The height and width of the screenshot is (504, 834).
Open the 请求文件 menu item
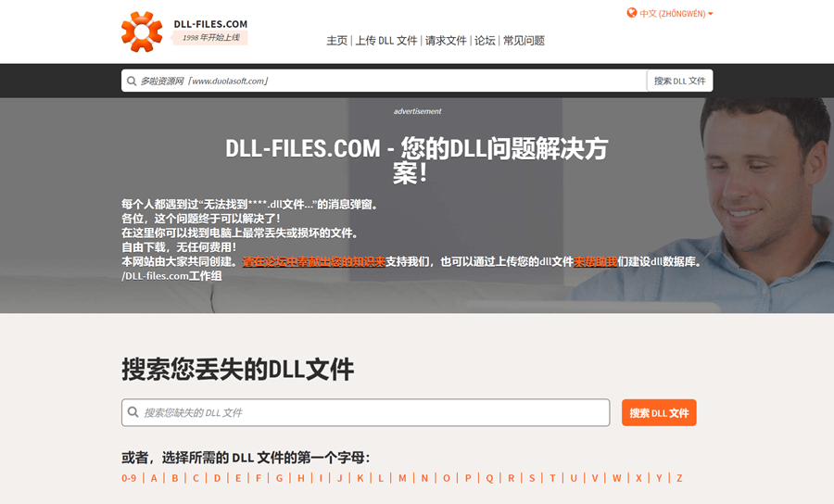[446, 41]
